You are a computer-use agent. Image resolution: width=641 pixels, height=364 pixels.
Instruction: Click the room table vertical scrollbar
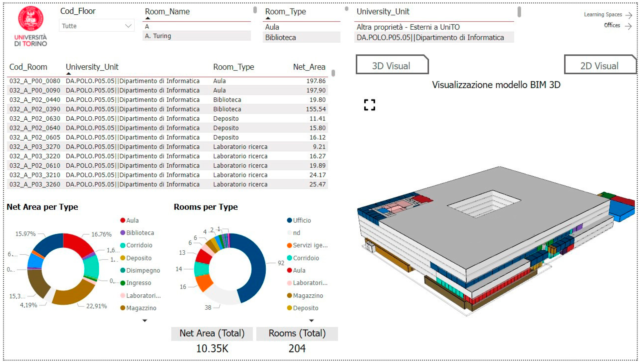[x=333, y=73]
